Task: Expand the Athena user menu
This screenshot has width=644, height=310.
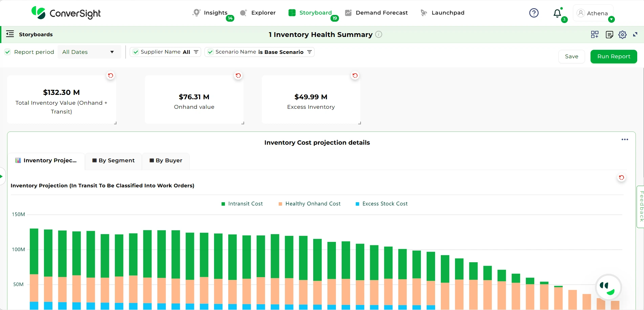Action: tap(611, 19)
